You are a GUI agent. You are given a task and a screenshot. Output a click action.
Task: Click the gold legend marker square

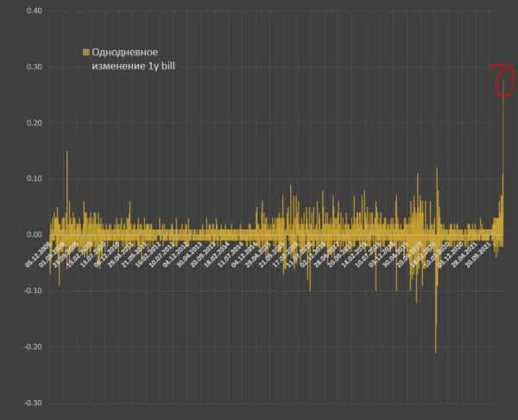point(86,53)
